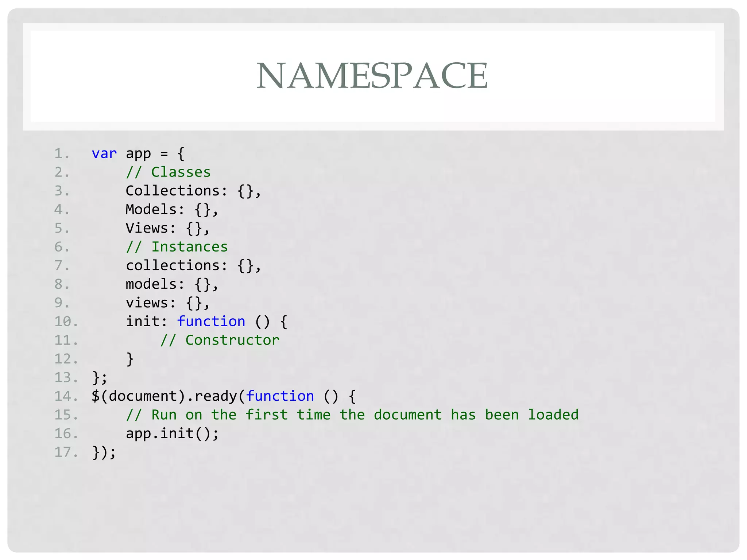Click the closing '};' on line 13
The height and width of the screenshot is (560, 747).
[100, 377]
